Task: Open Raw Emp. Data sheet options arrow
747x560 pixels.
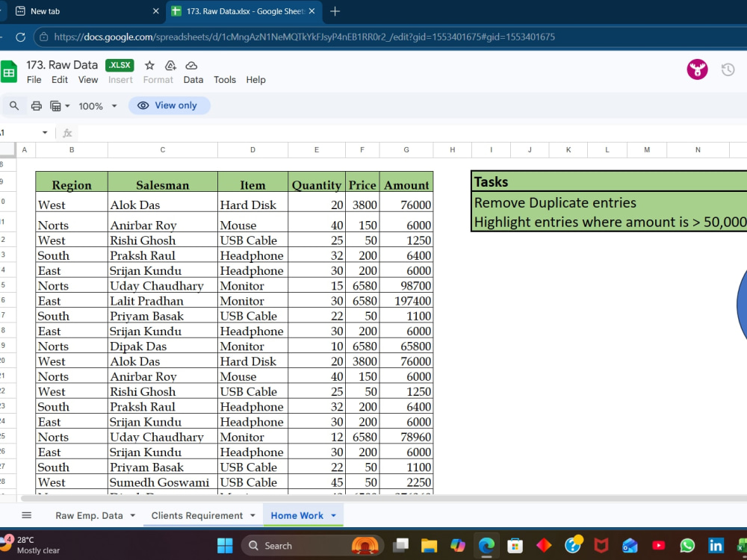Action: pos(133,515)
